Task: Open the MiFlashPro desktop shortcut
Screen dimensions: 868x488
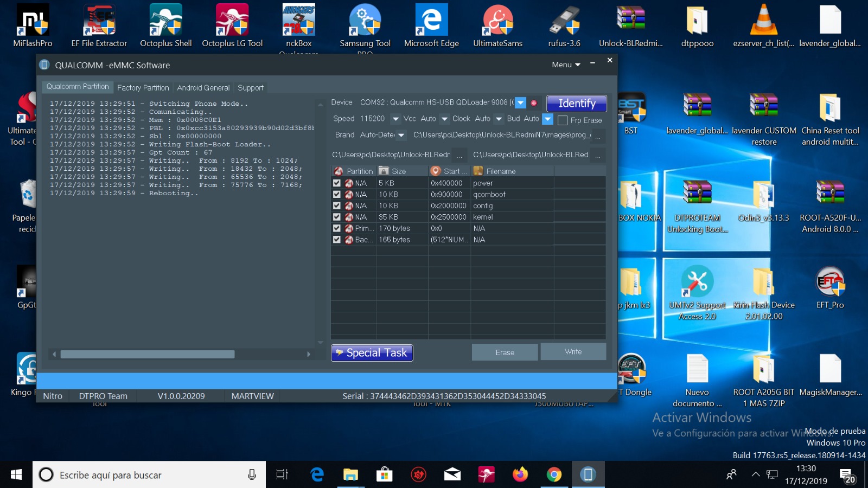Action: [x=33, y=25]
